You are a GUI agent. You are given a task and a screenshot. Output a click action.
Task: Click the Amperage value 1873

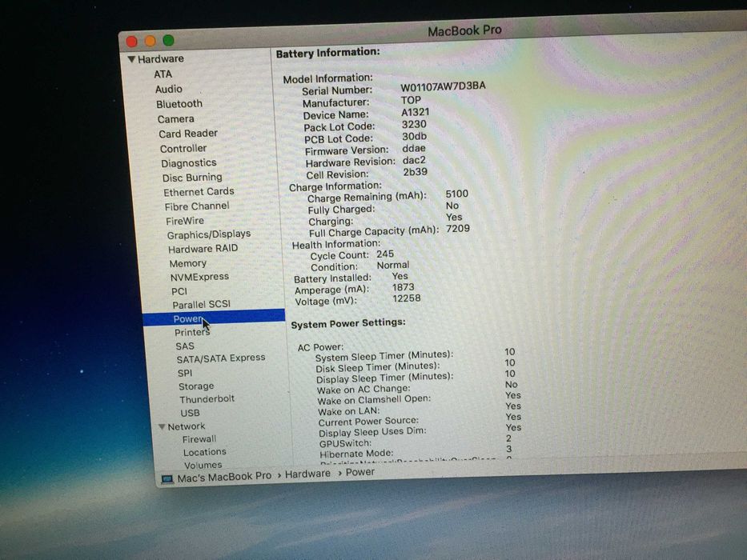pos(403,288)
